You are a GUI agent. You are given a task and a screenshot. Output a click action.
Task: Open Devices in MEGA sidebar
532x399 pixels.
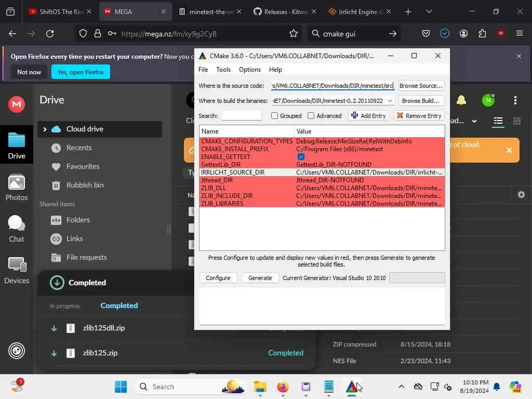[x=16, y=270]
